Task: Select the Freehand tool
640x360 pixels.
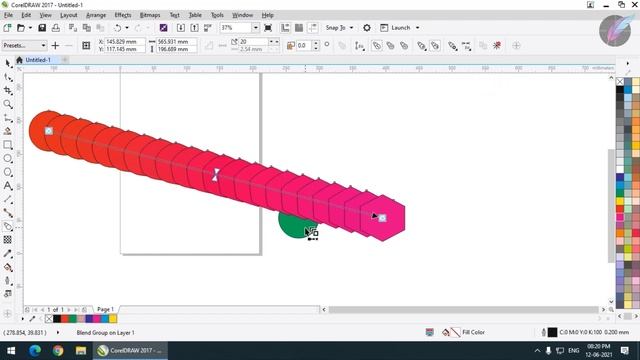Action: 8,118
